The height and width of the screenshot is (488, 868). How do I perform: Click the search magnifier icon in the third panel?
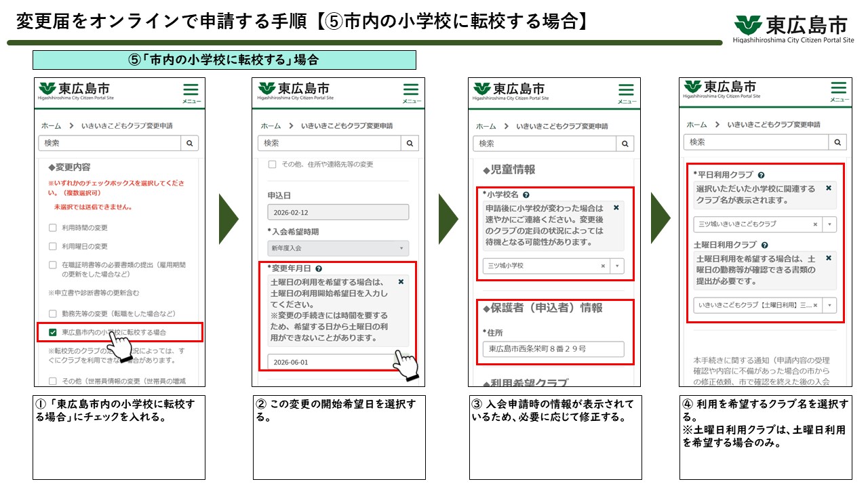tap(624, 142)
